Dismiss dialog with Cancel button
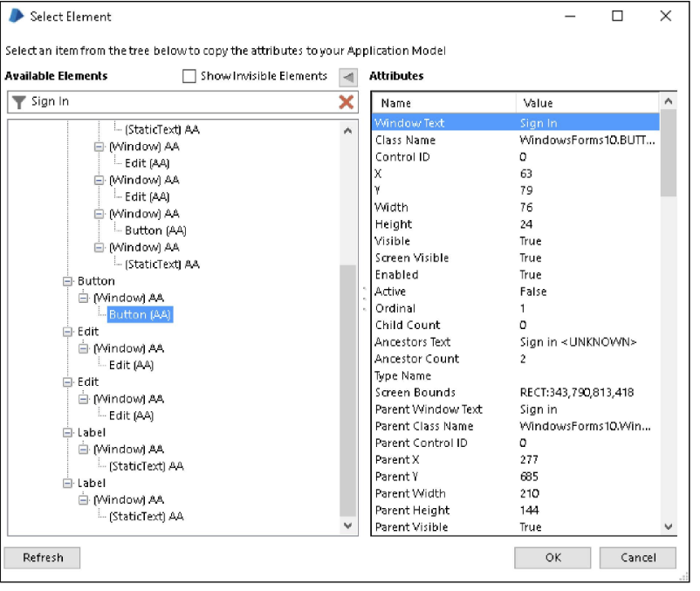 [x=638, y=558]
